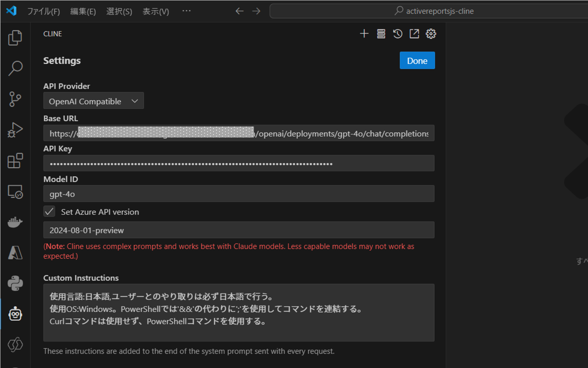Image resolution: width=588 pixels, height=368 pixels.
Task: Click the Settings heading
Action: click(x=62, y=61)
